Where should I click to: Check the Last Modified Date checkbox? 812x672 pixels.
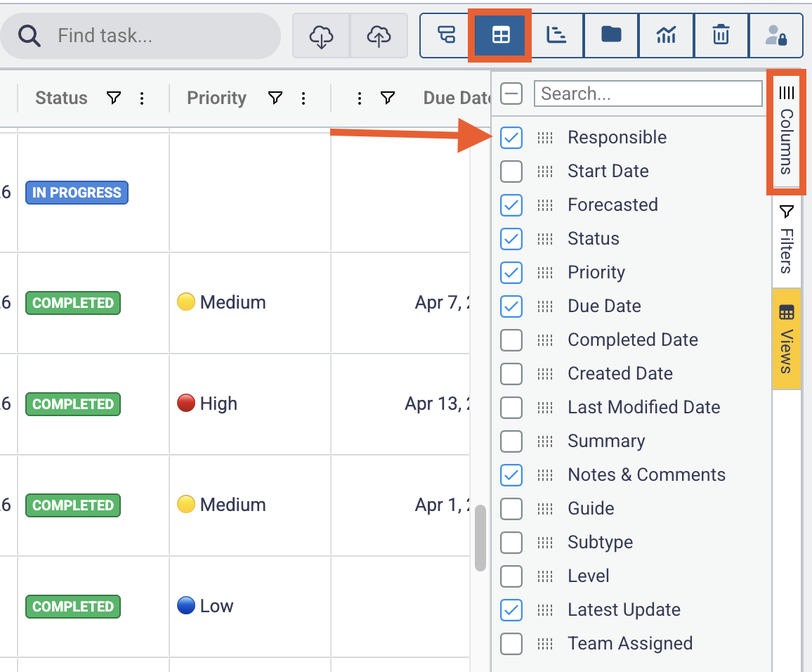pyautogui.click(x=511, y=408)
